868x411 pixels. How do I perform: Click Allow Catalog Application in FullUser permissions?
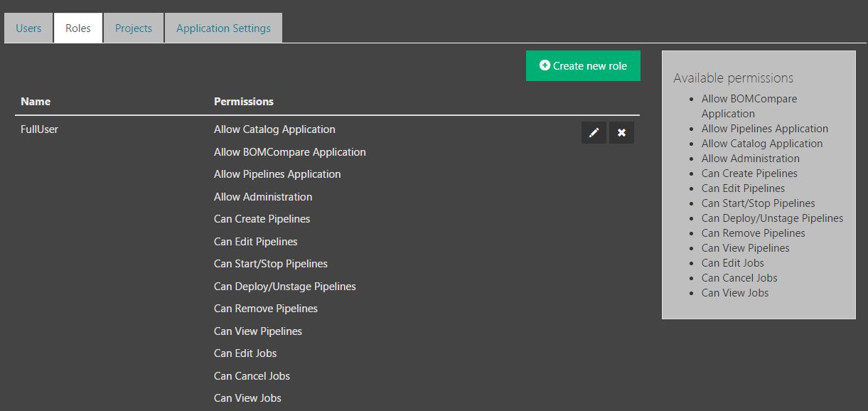tap(274, 129)
